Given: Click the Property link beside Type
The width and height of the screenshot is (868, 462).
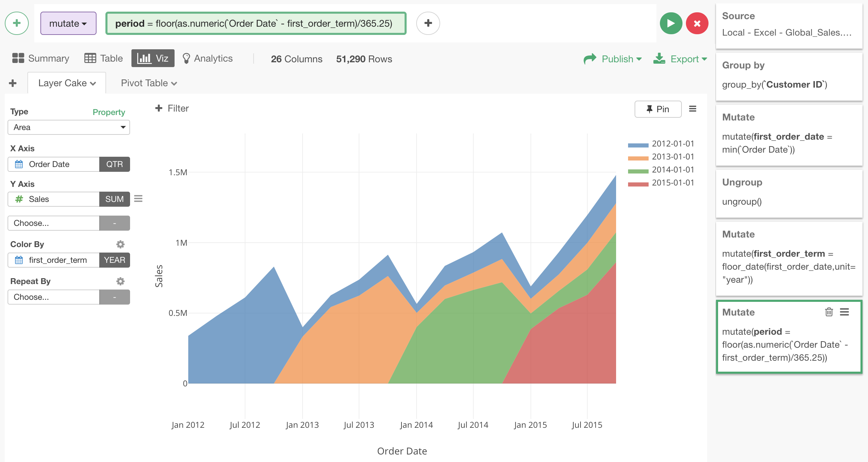Looking at the screenshot, I should pos(108,112).
